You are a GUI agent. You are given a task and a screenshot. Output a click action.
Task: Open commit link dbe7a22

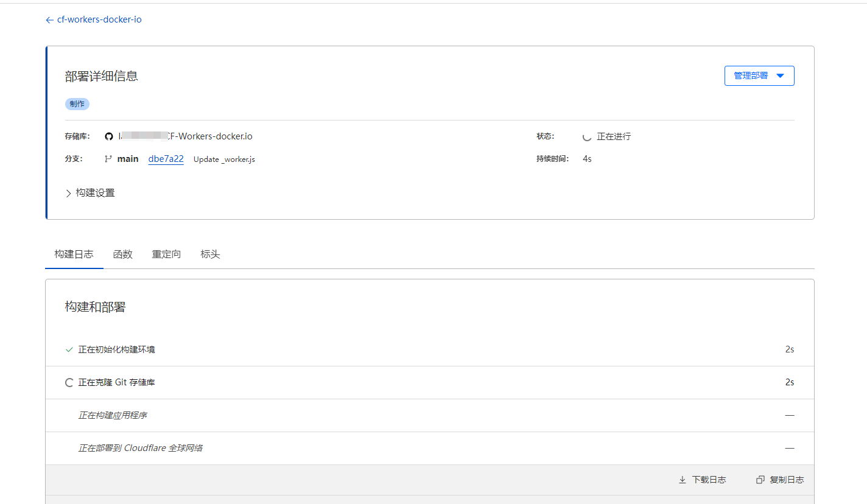pyautogui.click(x=166, y=159)
